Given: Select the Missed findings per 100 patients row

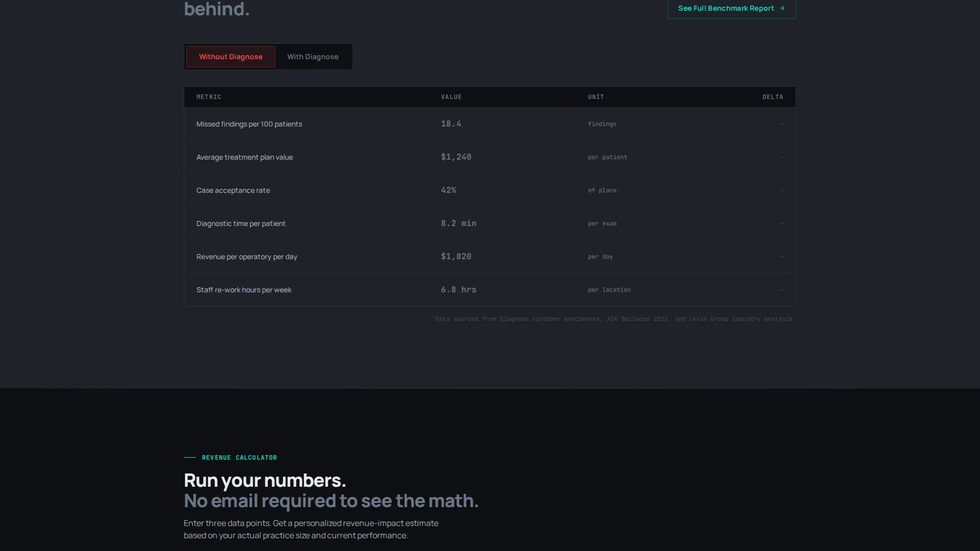Looking at the screenshot, I should pyautogui.click(x=489, y=124).
